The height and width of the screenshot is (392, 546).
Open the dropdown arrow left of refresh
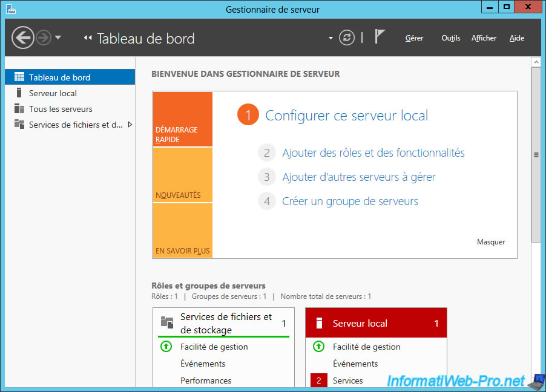pyautogui.click(x=331, y=38)
